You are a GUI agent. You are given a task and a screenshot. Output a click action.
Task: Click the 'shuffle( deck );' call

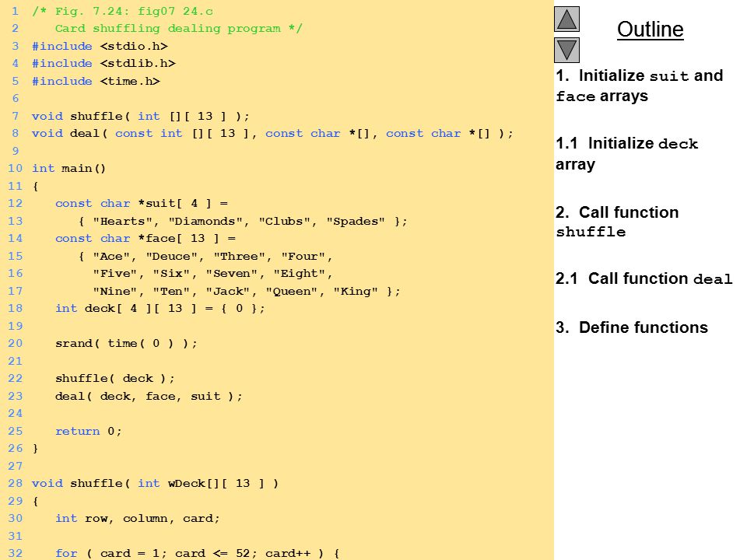tap(115, 379)
